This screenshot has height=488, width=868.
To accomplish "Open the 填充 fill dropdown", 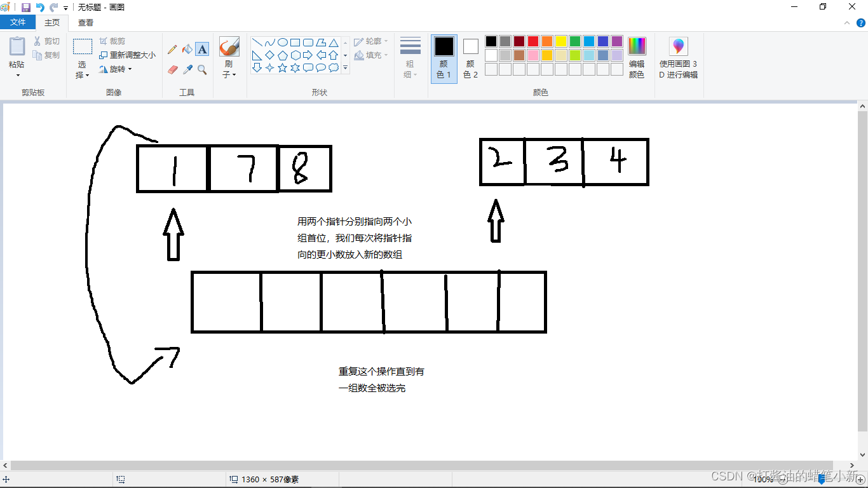I will coord(371,55).
